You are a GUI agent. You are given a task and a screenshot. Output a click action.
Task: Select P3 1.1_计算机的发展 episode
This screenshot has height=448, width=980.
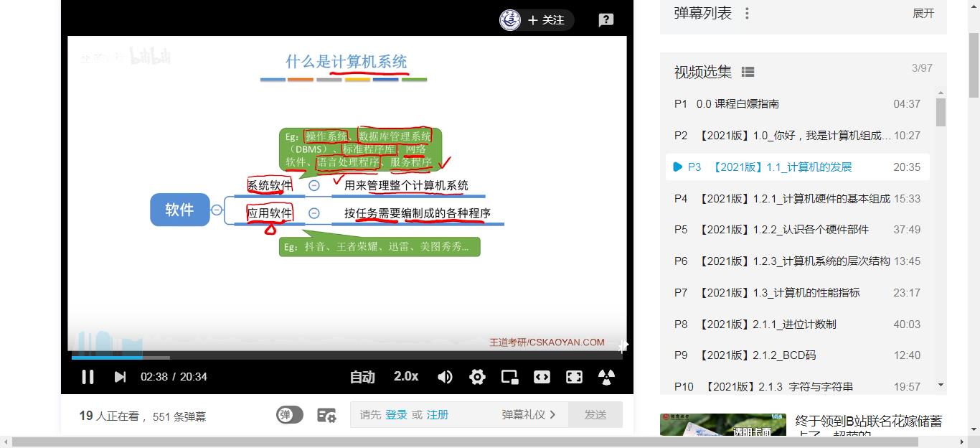tap(798, 167)
